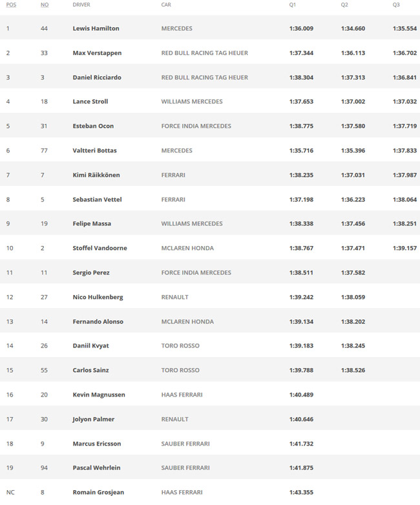Image resolution: width=420 pixels, height=505 pixels.
Task: Click MCLAREN HONDA for Stoffel Vandoorne
Action: 187,248
